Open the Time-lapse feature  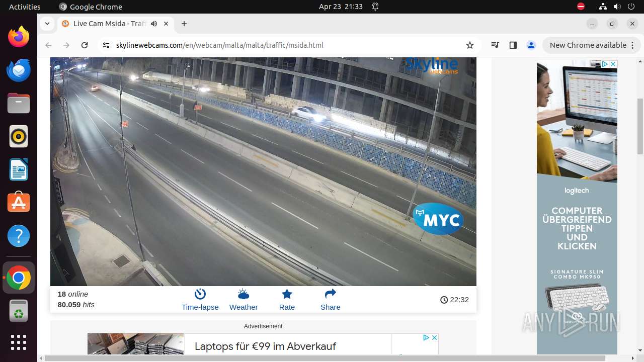(x=200, y=300)
